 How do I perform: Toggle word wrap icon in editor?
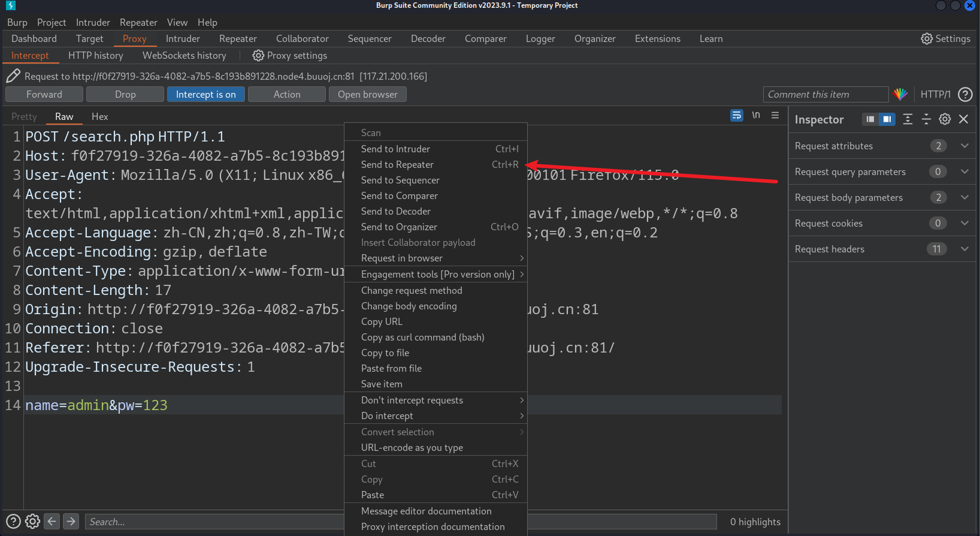click(737, 115)
